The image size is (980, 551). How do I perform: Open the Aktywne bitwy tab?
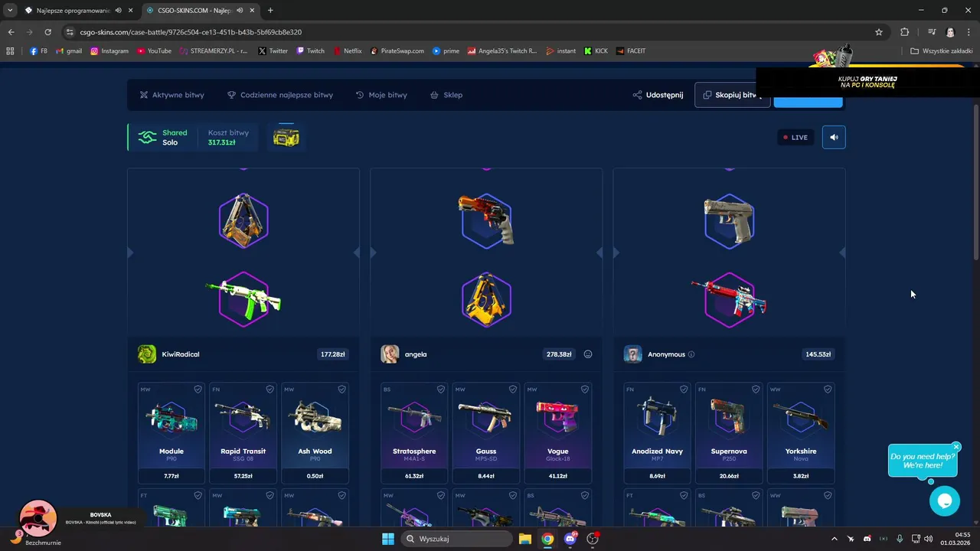pyautogui.click(x=171, y=95)
